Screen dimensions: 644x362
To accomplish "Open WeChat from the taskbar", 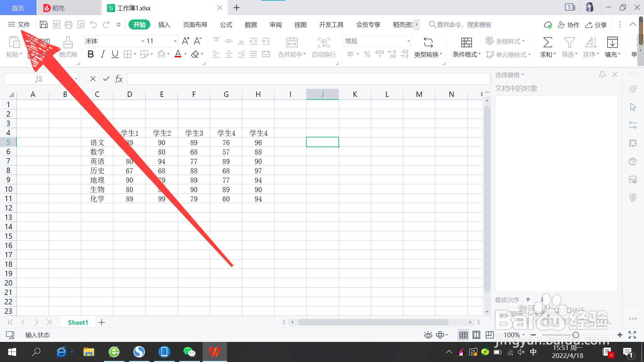I will coord(189,352).
